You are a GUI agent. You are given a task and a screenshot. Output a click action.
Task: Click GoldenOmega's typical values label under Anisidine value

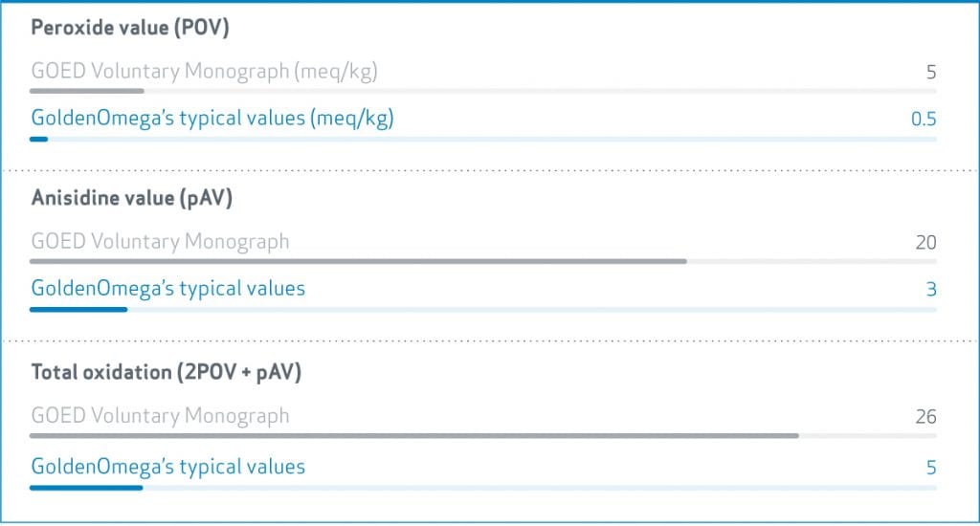point(167,288)
